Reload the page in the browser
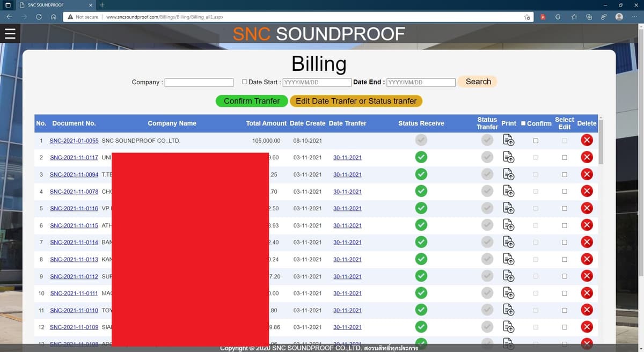Image resolution: width=644 pixels, height=352 pixels. (x=39, y=17)
